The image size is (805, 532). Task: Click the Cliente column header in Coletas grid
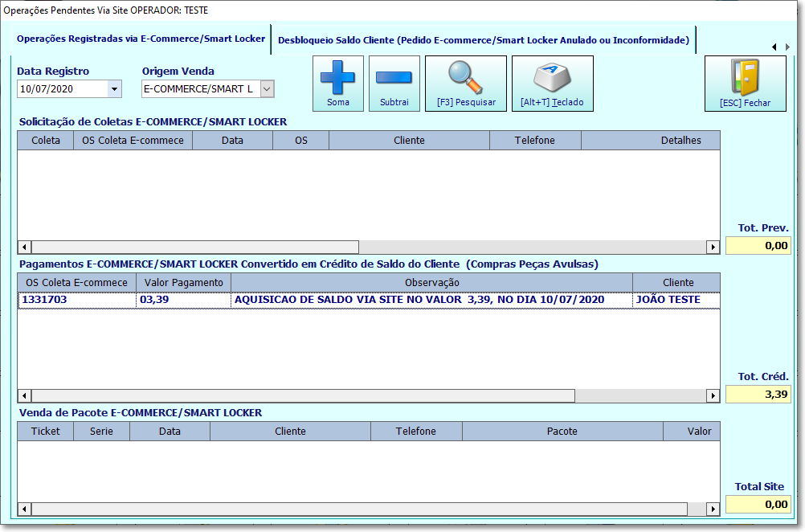409,140
